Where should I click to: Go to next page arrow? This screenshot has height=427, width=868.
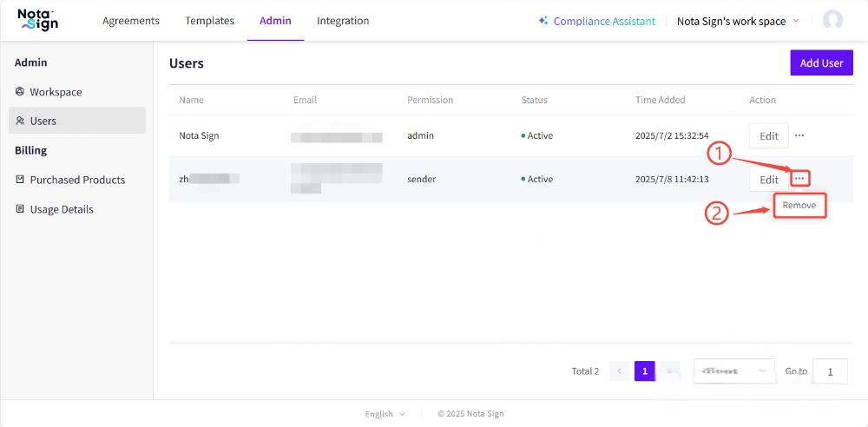click(669, 371)
